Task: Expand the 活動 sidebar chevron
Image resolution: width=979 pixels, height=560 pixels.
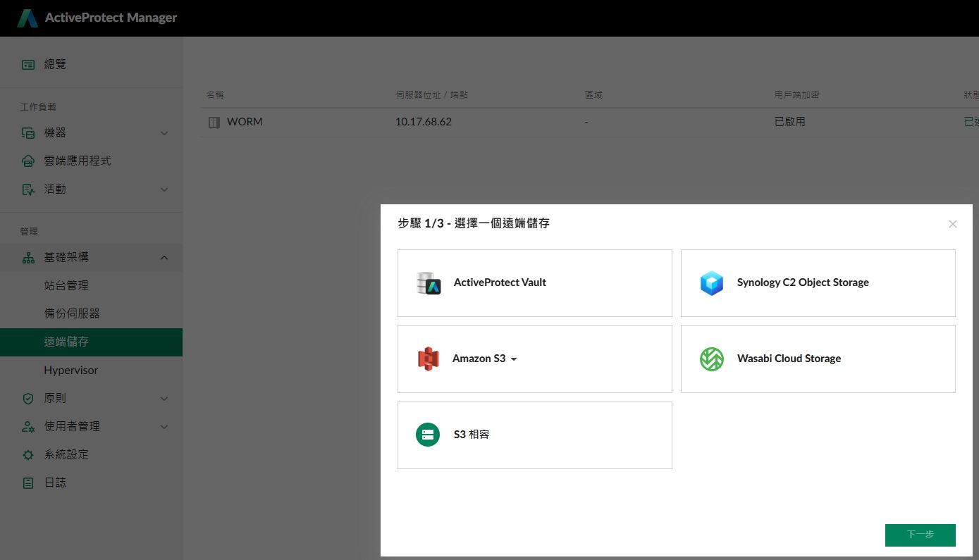Action: tap(164, 189)
